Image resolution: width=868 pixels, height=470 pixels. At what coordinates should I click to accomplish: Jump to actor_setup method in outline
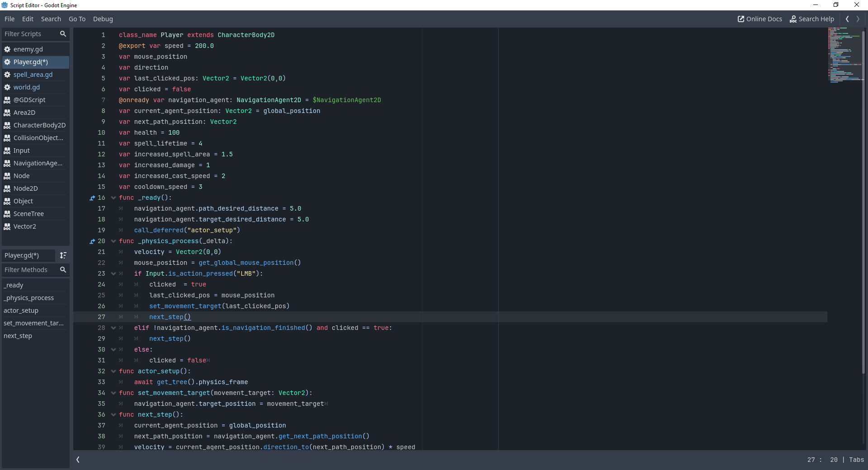[x=35, y=310]
